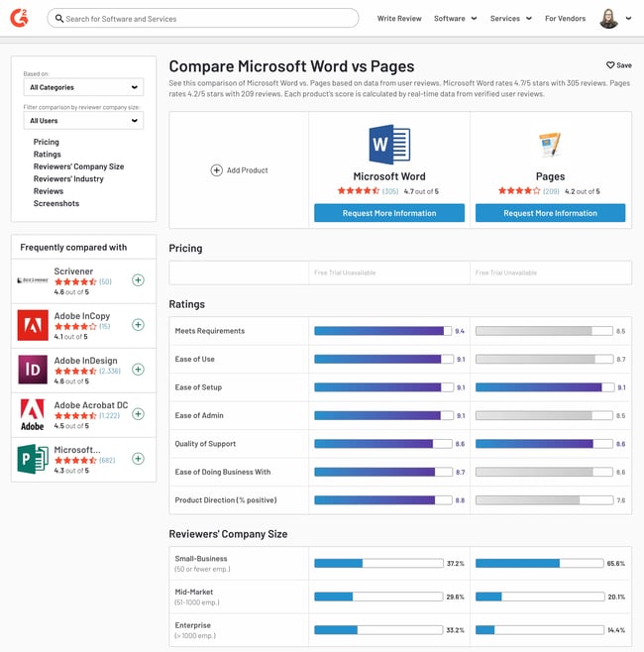Request More Information for Pages
Viewport: 644px width, 652px height.
(x=550, y=213)
